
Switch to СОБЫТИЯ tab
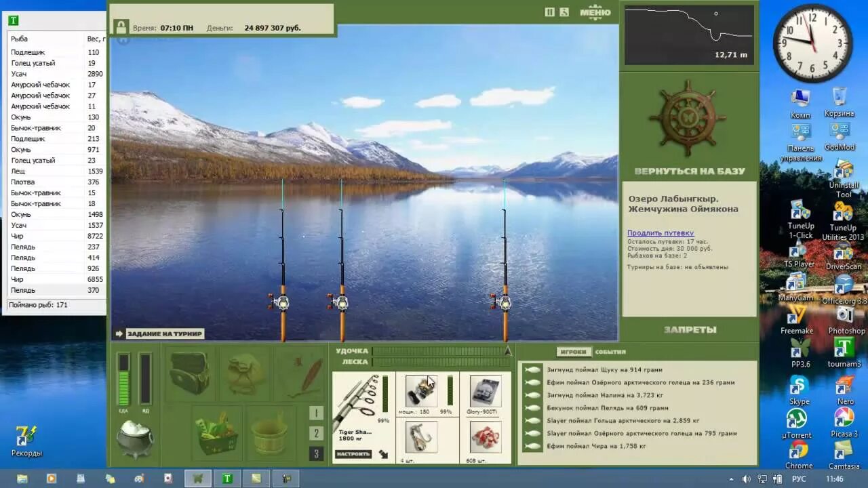click(610, 352)
